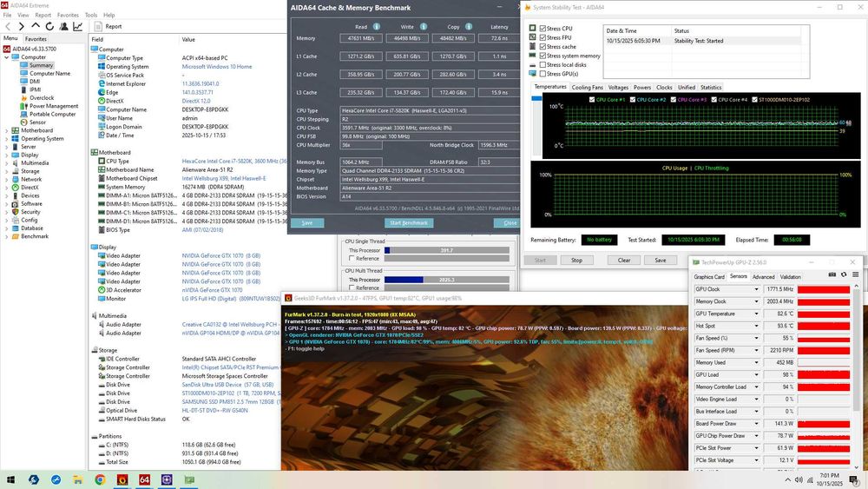Select Overclock in the AIDA64 tree
868x489 pixels.
[x=42, y=98]
